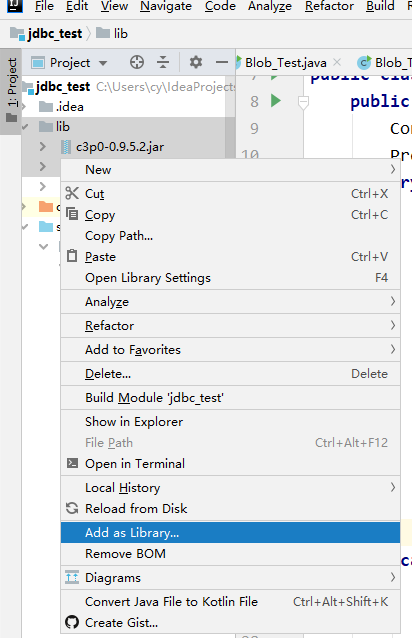Open Project panel settings gear
Screen dimensions: 412x638
[196, 63]
